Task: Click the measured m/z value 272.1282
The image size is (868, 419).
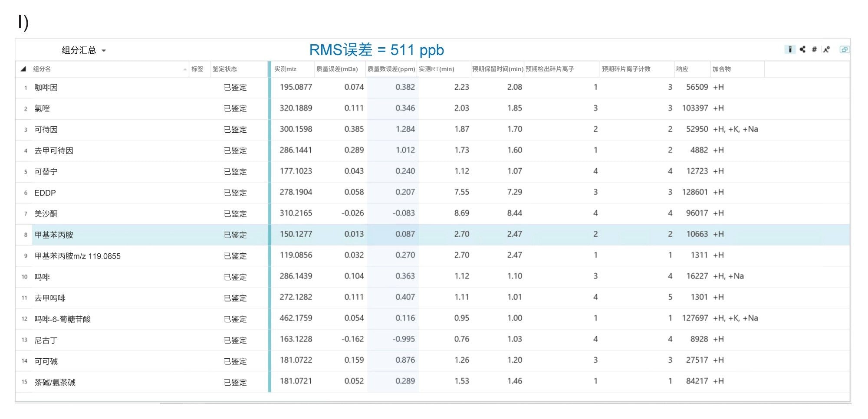Action: 296,297
